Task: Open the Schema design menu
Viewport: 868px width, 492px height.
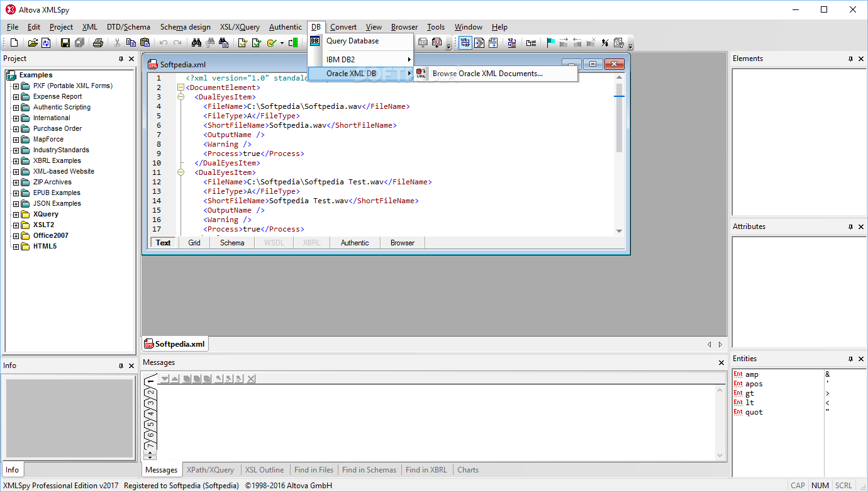Action: pyautogui.click(x=186, y=27)
